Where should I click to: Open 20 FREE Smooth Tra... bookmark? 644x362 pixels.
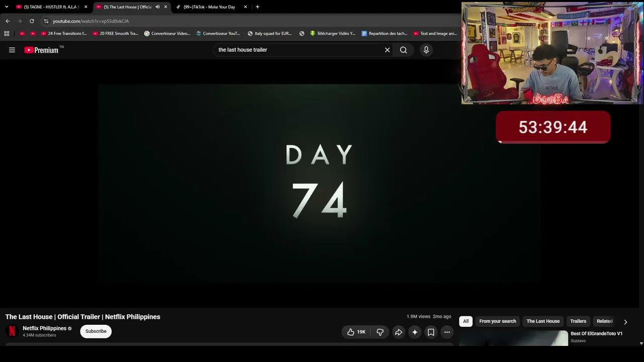tap(115, 34)
